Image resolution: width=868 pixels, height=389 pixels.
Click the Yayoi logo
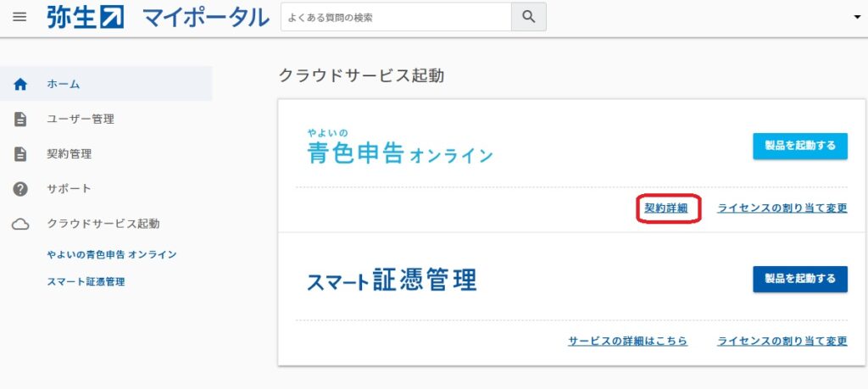86,17
